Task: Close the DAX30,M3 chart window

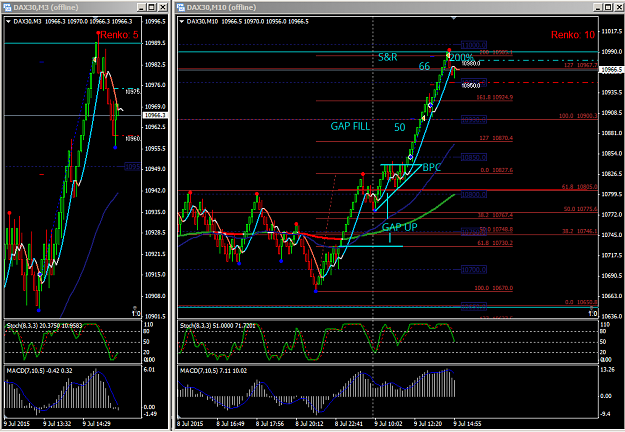Action: (x=163, y=7)
